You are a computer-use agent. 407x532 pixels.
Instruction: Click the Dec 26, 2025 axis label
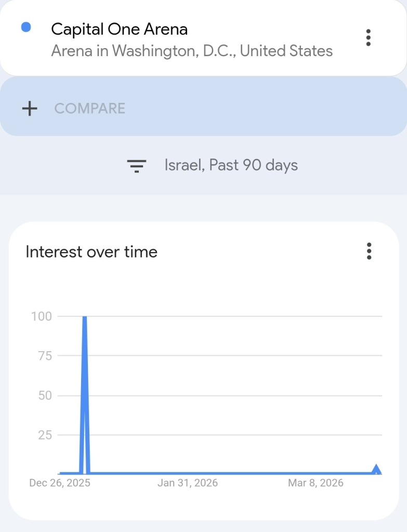(x=60, y=483)
